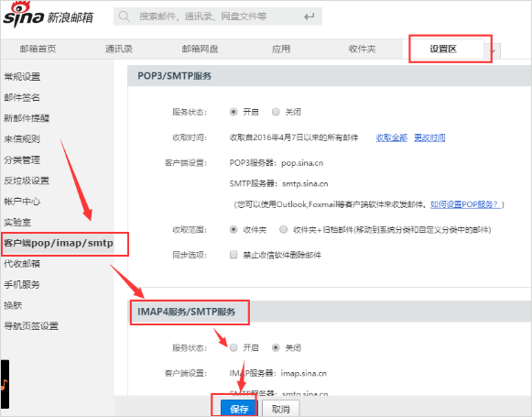
Task: Open the 邮箱网盘 tab
Action: click(200, 49)
